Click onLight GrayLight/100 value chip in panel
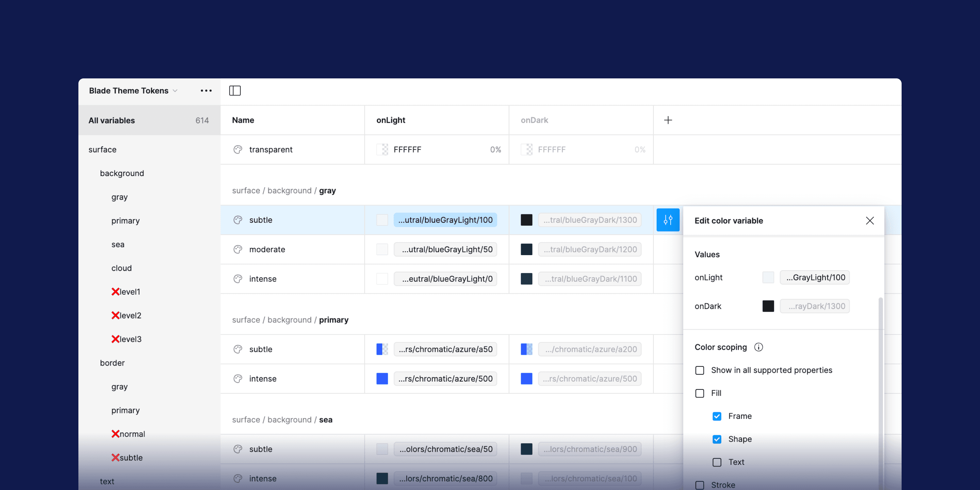This screenshot has width=980, height=490. pyautogui.click(x=814, y=277)
